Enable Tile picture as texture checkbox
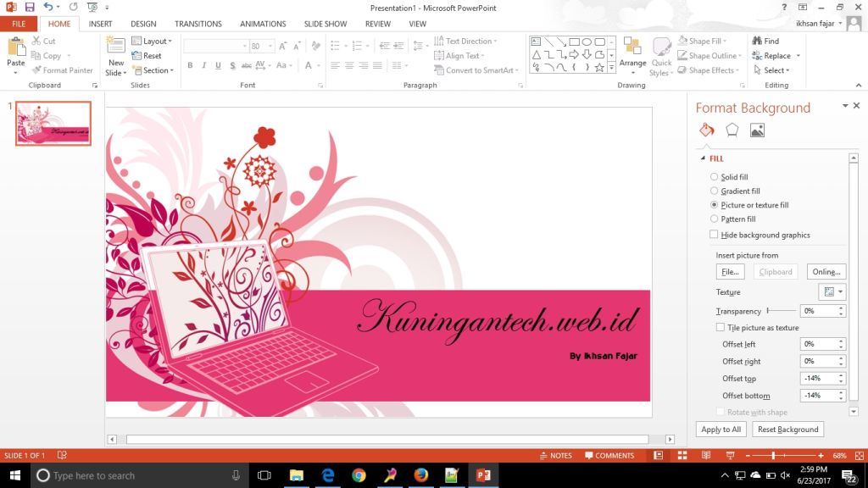 (721, 328)
